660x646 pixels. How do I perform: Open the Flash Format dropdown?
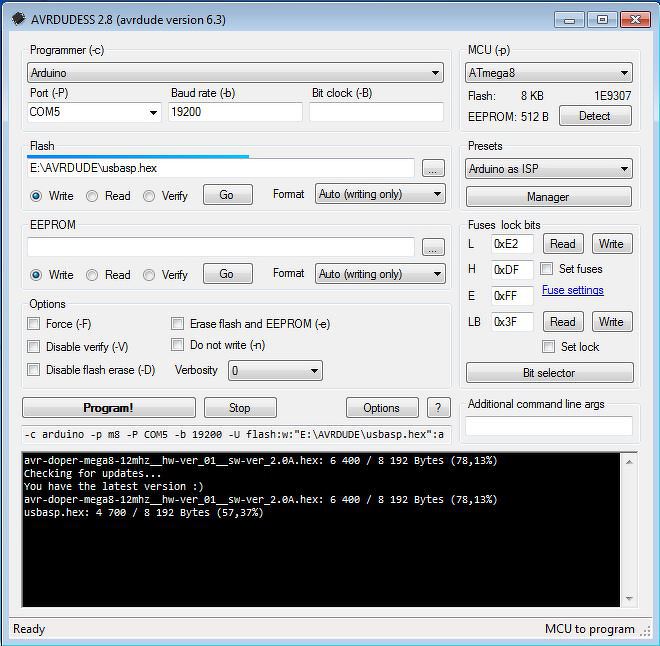tap(380, 194)
